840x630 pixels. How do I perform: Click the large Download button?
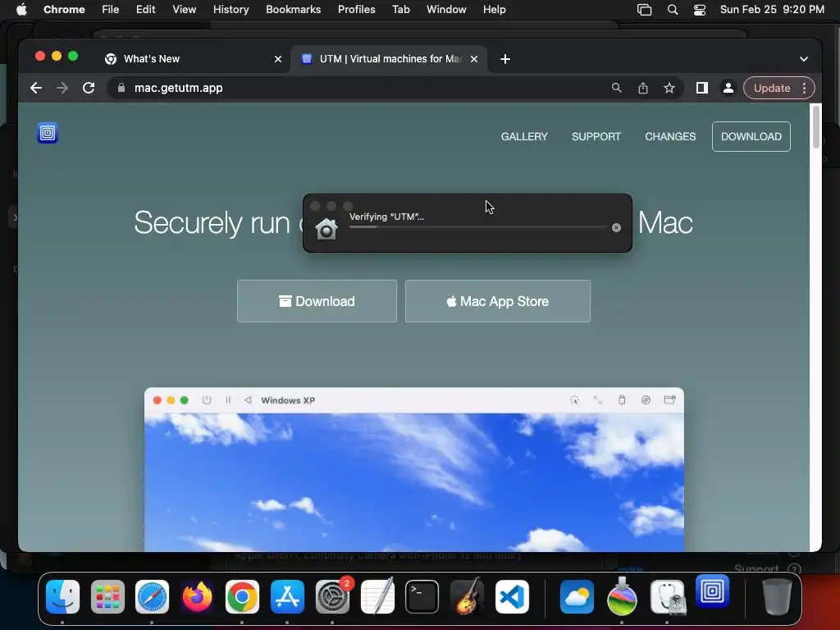(x=317, y=301)
